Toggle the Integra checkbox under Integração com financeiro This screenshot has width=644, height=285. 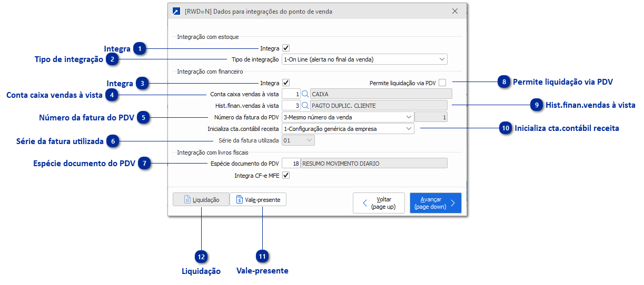pos(286,83)
